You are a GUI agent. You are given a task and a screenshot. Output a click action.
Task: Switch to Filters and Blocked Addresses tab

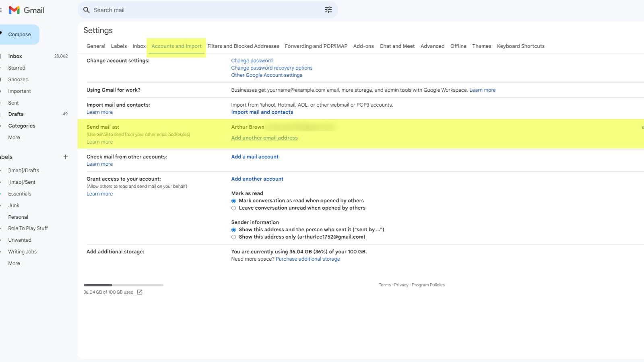pos(243,46)
